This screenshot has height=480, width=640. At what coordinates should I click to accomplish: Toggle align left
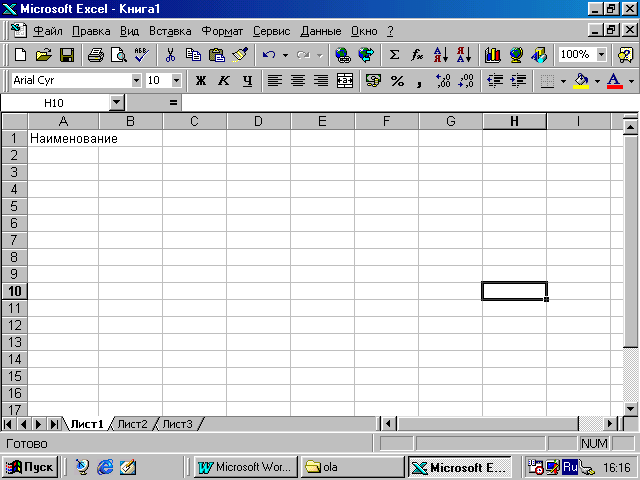click(x=275, y=80)
